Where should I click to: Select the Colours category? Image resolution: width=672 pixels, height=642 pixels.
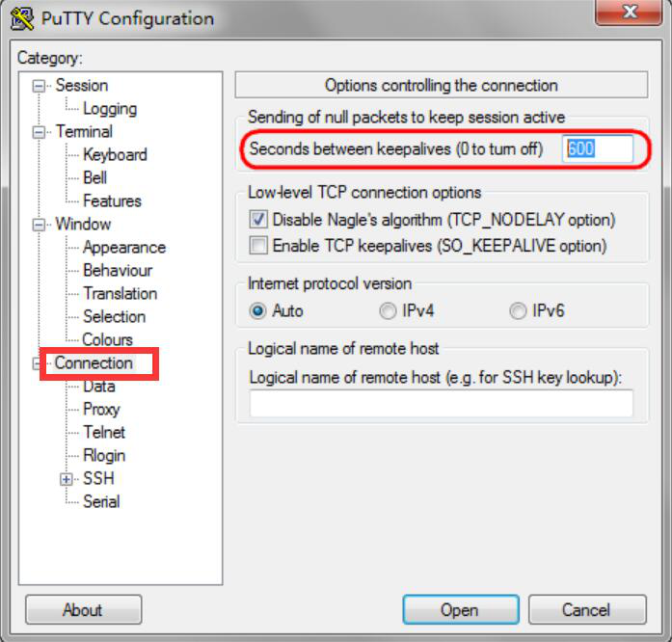(108, 339)
